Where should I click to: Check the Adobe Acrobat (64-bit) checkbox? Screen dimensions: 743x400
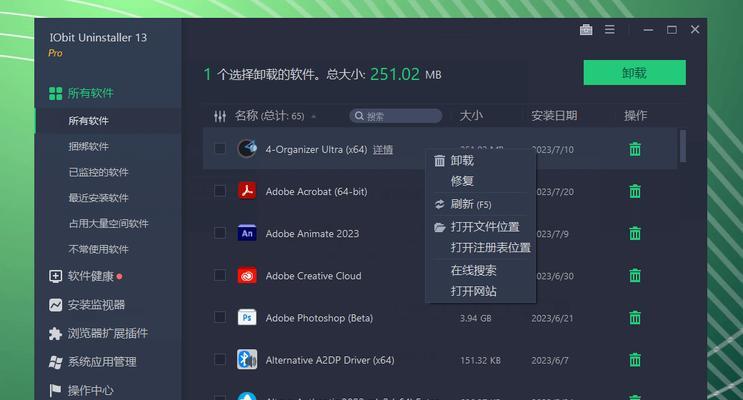click(x=219, y=191)
